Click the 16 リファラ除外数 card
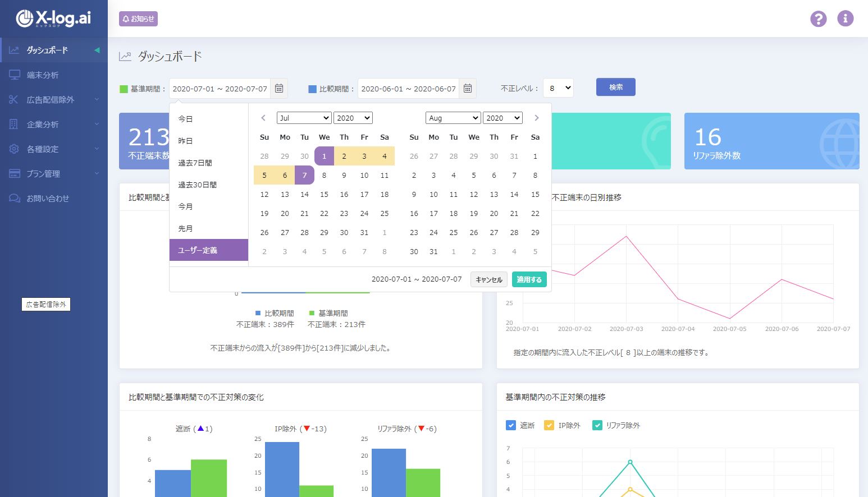 (772, 141)
